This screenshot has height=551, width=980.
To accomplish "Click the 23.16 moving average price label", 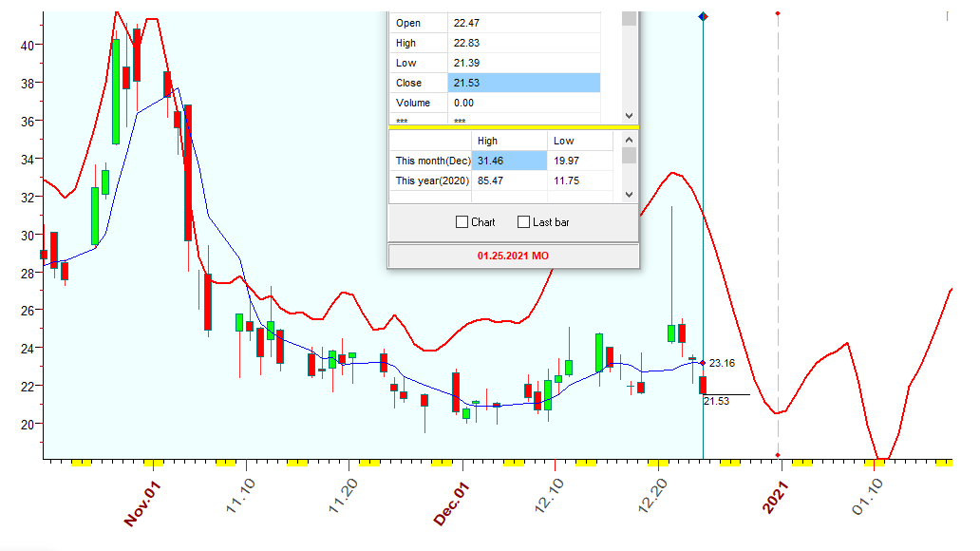I will click(x=722, y=363).
